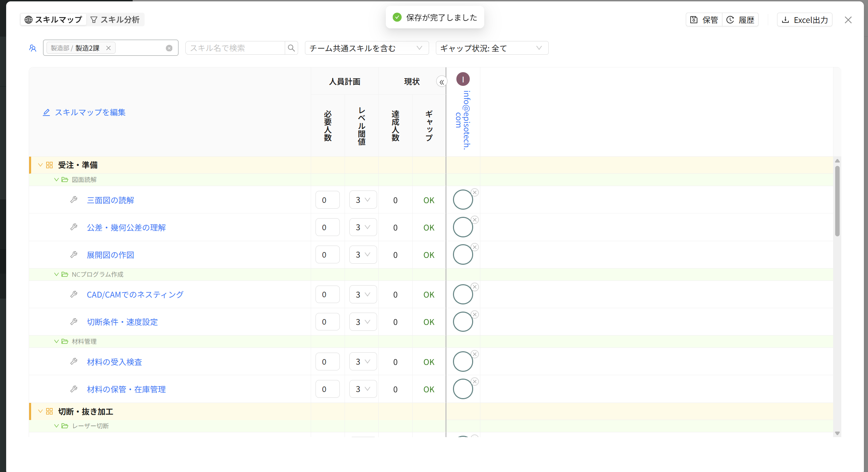Clear the level via x on 切断条件・速度設定 circle
This screenshot has width=868, height=472.
coord(475,314)
